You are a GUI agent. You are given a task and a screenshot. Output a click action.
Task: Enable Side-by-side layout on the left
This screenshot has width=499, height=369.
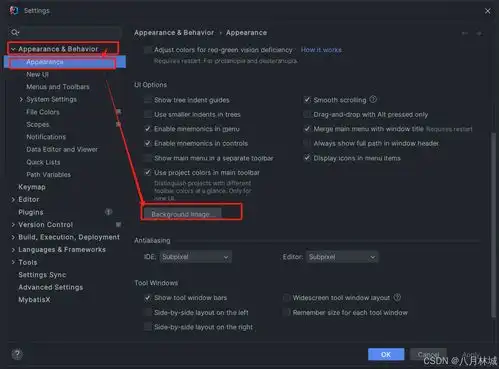click(148, 312)
